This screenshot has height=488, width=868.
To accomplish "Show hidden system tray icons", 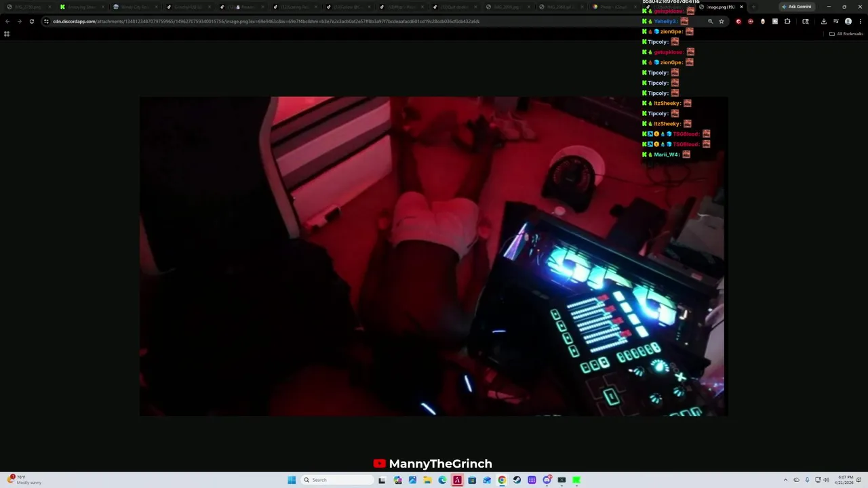I will 785,480.
